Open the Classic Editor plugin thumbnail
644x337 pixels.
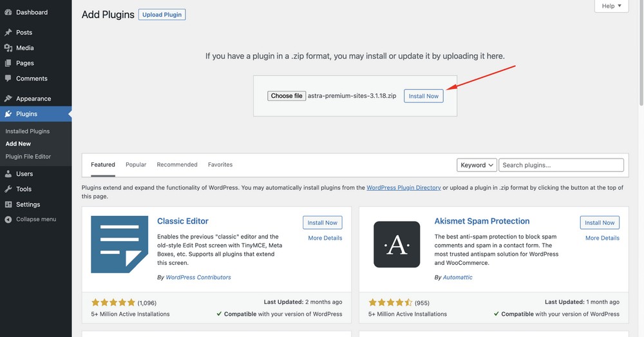(120, 244)
